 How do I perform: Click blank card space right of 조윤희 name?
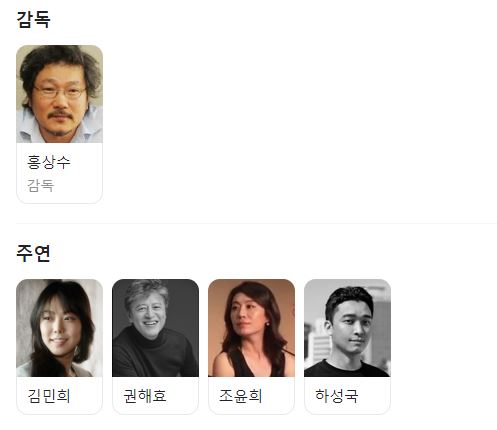(x=278, y=396)
